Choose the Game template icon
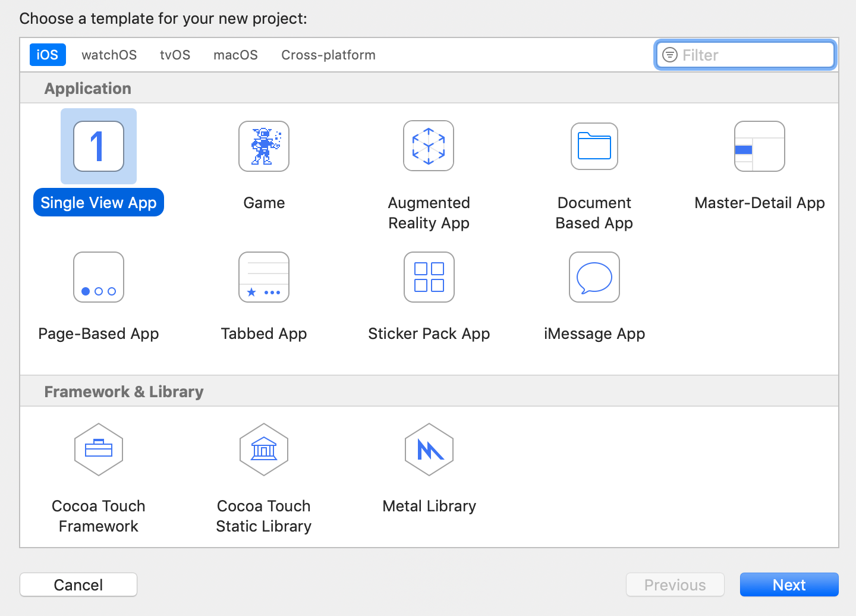This screenshot has height=616, width=856. tap(264, 146)
